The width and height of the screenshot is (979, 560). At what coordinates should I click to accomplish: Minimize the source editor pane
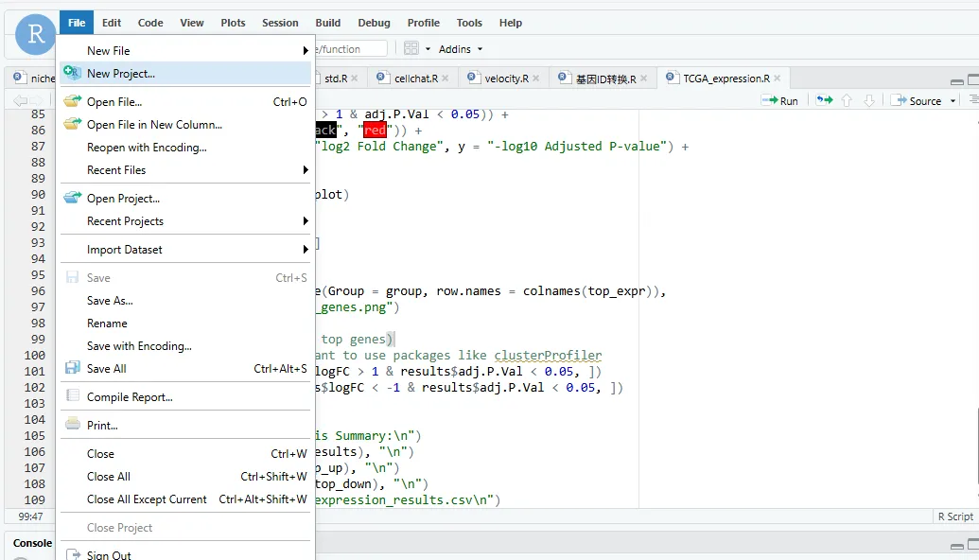click(x=956, y=81)
